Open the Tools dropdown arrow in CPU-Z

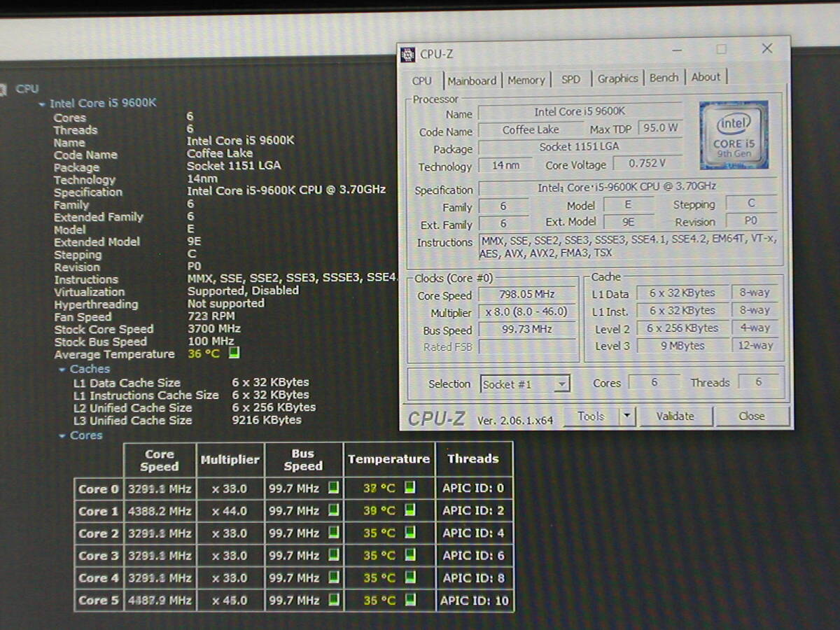626,416
